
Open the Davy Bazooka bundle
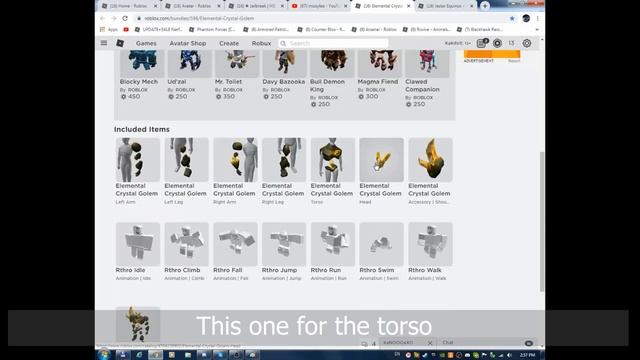pyautogui.click(x=284, y=74)
